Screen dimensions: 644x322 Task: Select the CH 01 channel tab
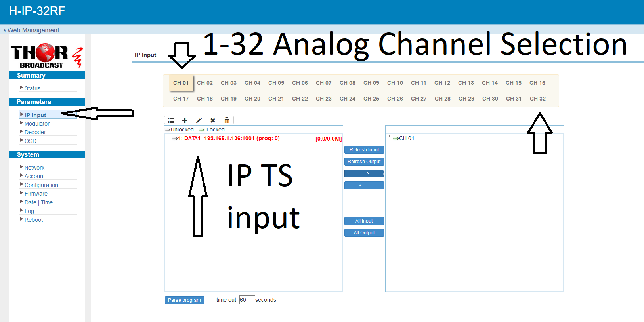pyautogui.click(x=181, y=83)
